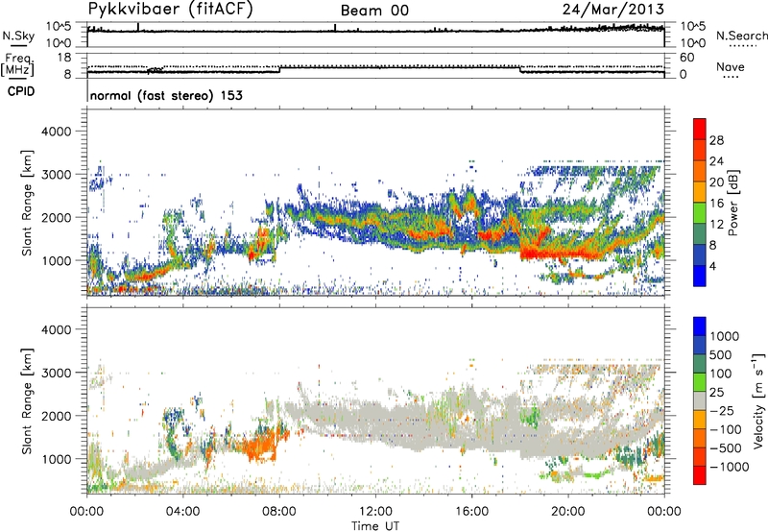Select the "28" label on Power colorbar
Screen dimensions: 768x532
tap(716, 140)
